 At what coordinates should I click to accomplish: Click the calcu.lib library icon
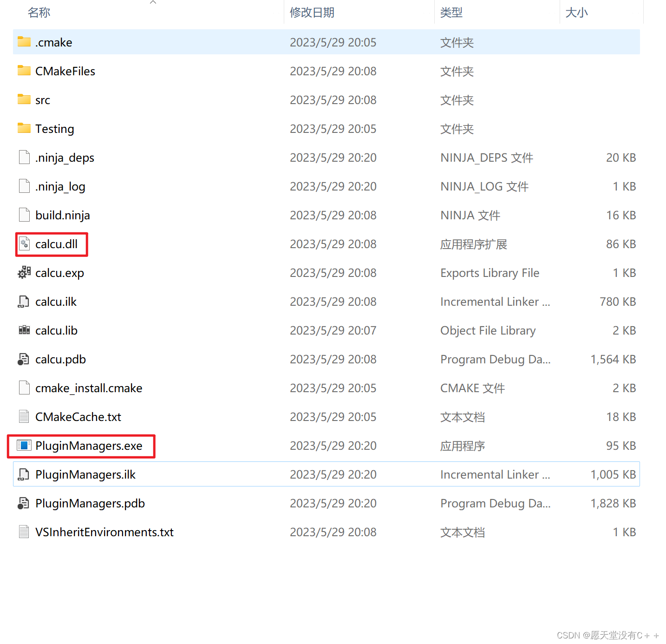coord(24,330)
